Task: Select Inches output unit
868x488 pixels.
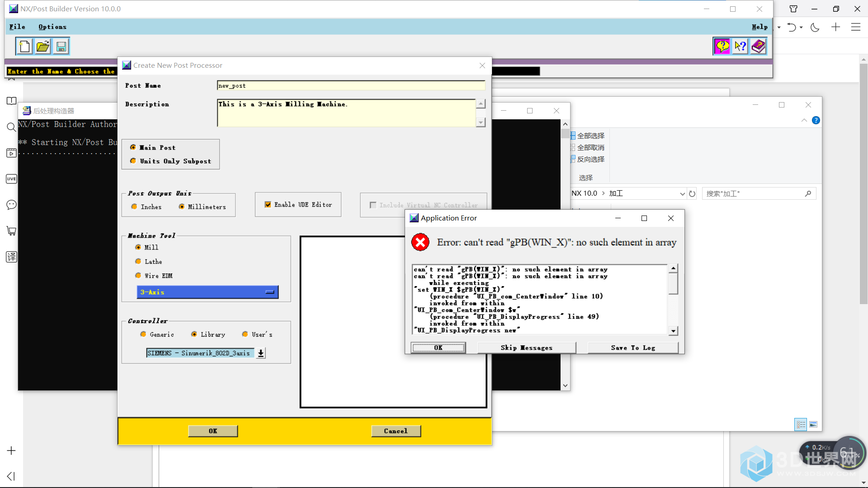Action: (134, 206)
